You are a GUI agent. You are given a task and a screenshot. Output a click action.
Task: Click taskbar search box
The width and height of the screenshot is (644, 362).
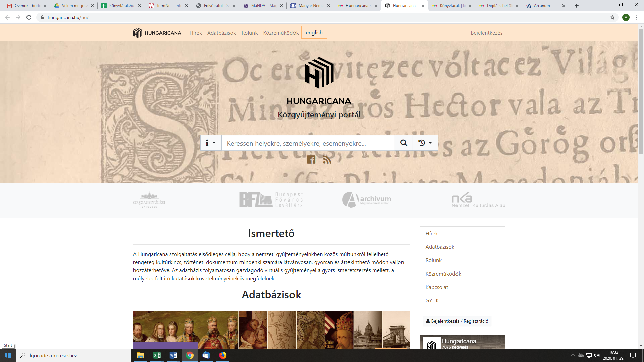(x=74, y=355)
